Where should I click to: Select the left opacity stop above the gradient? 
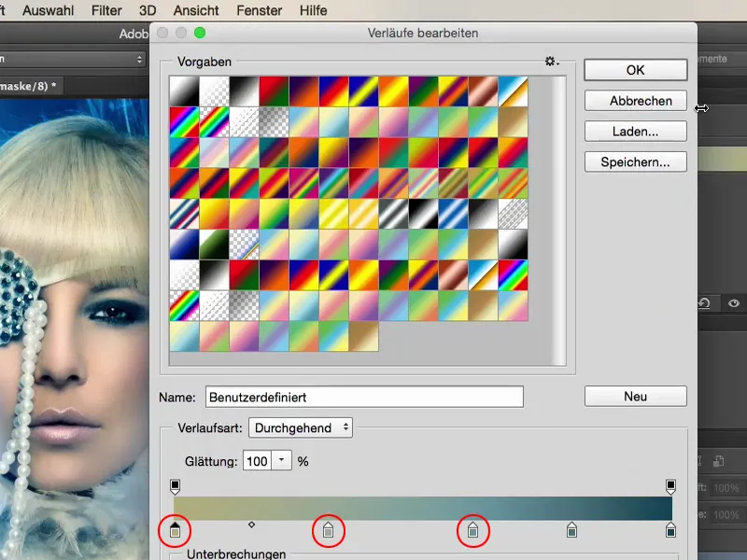(x=175, y=486)
